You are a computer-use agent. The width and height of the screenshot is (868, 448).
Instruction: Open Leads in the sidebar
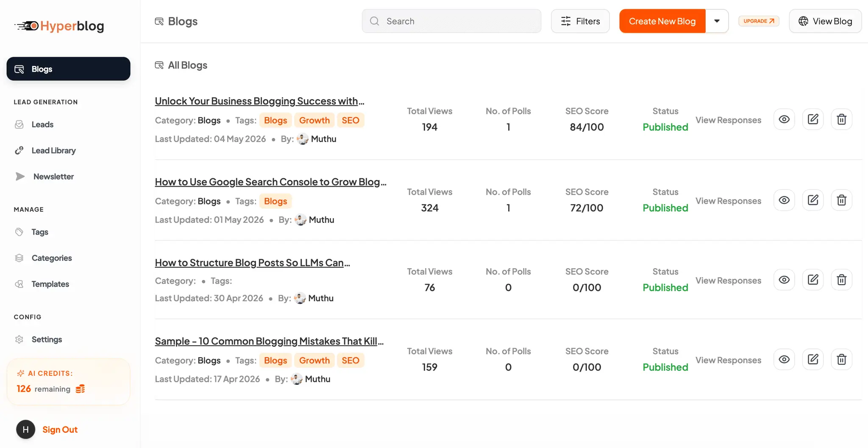42,124
